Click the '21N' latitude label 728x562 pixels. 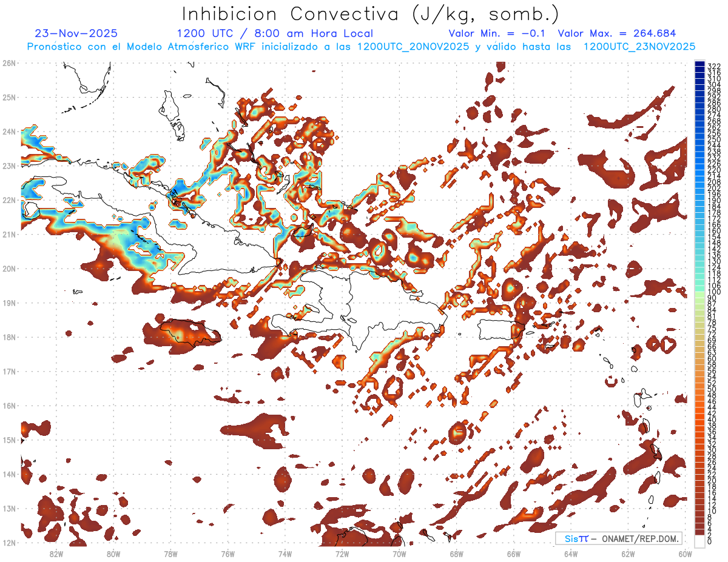[x=8, y=234]
